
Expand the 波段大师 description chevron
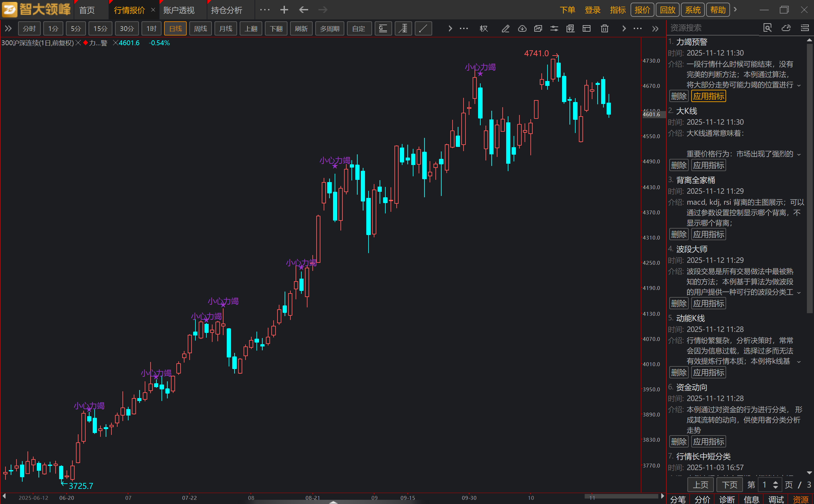coord(799,293)
